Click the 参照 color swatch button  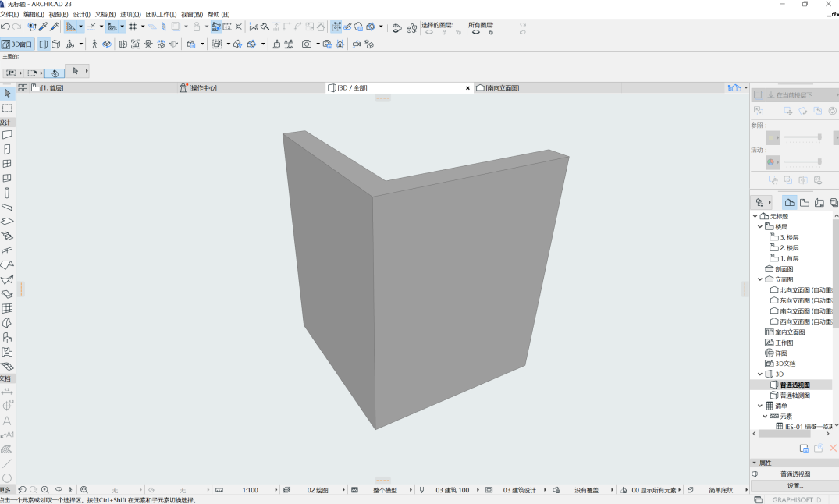click(773, 137)
